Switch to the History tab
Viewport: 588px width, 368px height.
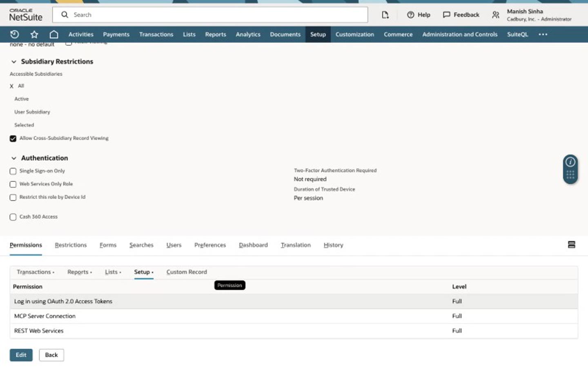pyautogui.click(x=333, y=245)
